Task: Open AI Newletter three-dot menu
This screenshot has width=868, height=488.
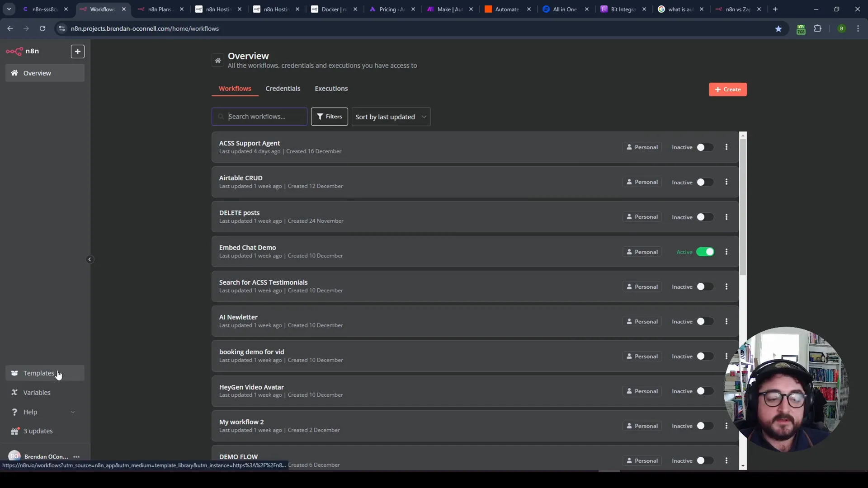Action: click(x=726, y=321)
